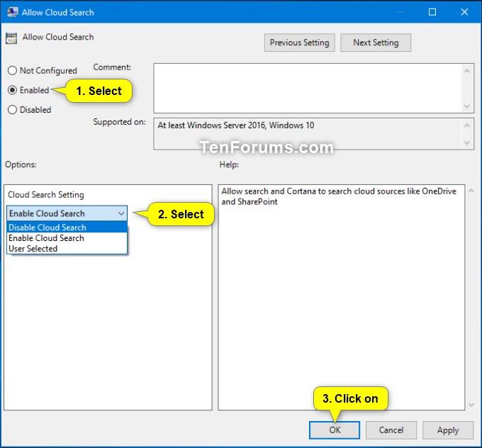Click the Previous Setting button

pos(299,43)
